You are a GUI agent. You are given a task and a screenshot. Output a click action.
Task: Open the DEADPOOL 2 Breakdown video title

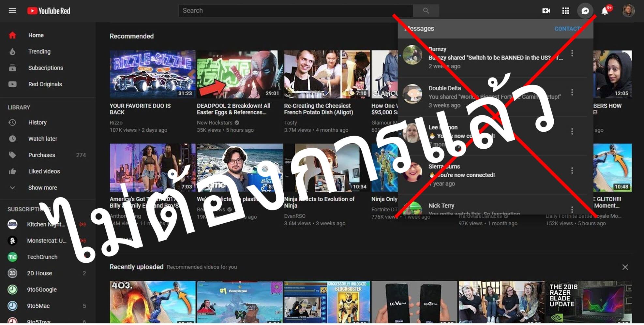(233, 109)
